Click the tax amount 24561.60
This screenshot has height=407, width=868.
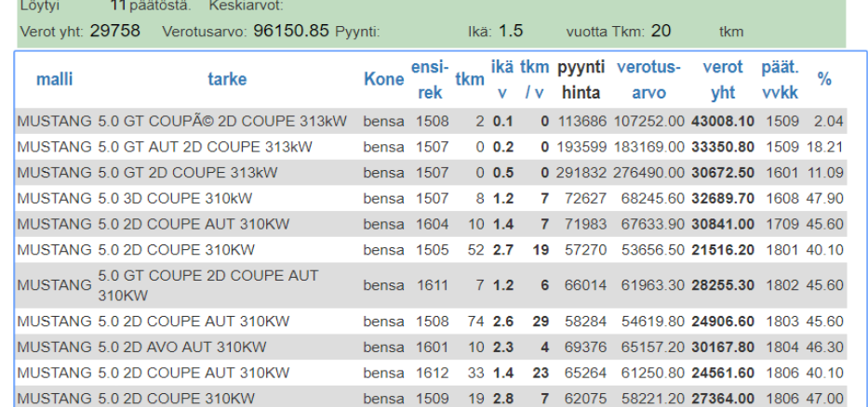click(723, 373)
